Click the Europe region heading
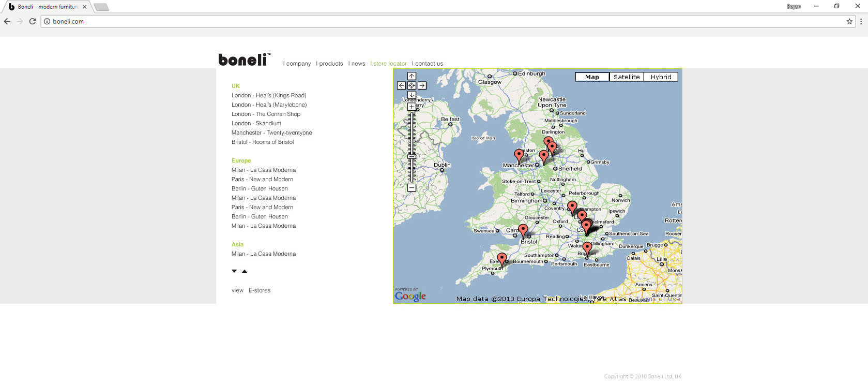This screenshot has height=382, width=868. 241,160
